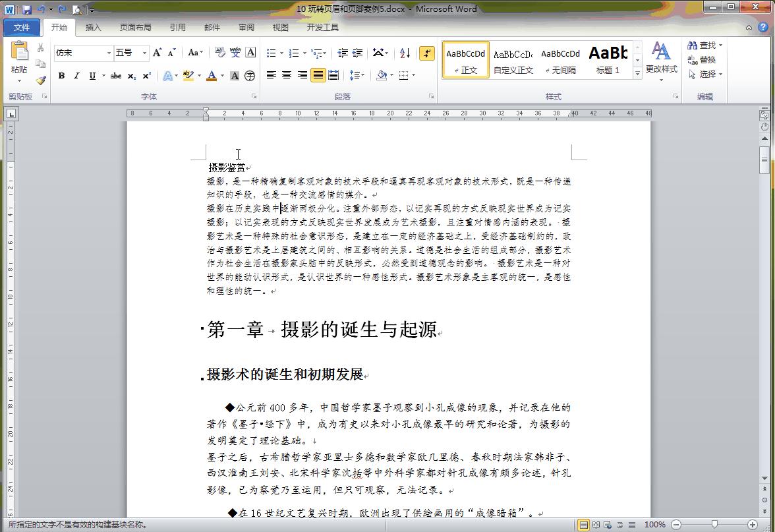The height and width of the screenshot is (532, 775).
Task: Click the Save icon in quick access toolbar
Action: click(x=26, y=9)
